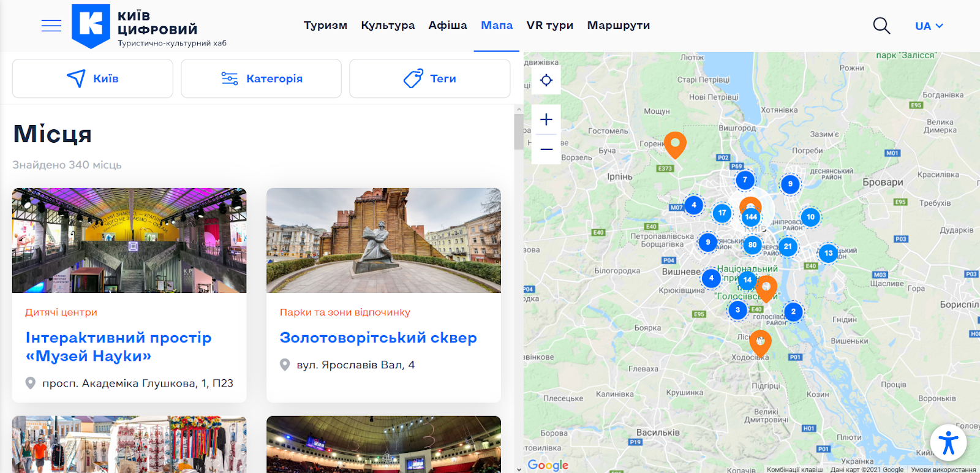
Task: Go to the Афіша menu item
Action: tap(448, 25)
